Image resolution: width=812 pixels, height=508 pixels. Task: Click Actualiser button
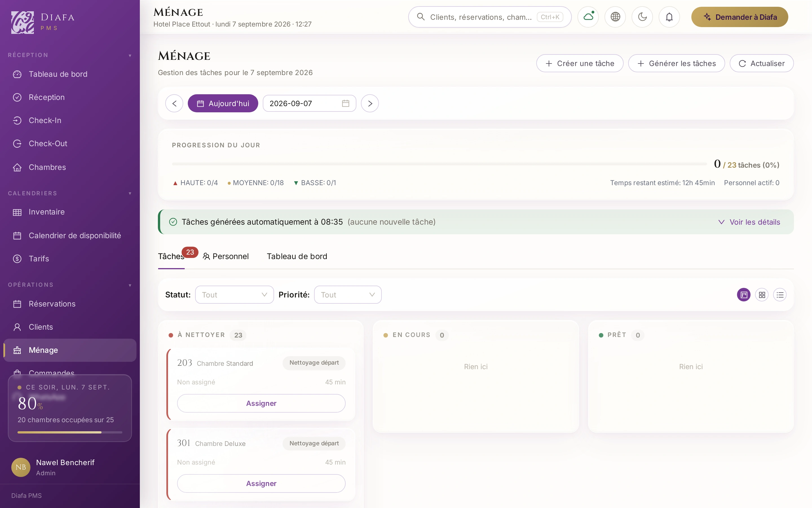762,63
